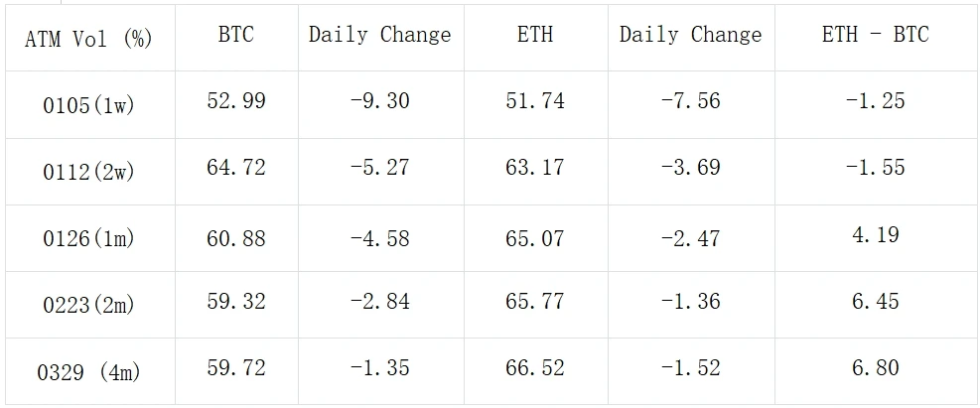
Task: Select the ETH - BTC value 4.19
Action: [x=875, y=235]
